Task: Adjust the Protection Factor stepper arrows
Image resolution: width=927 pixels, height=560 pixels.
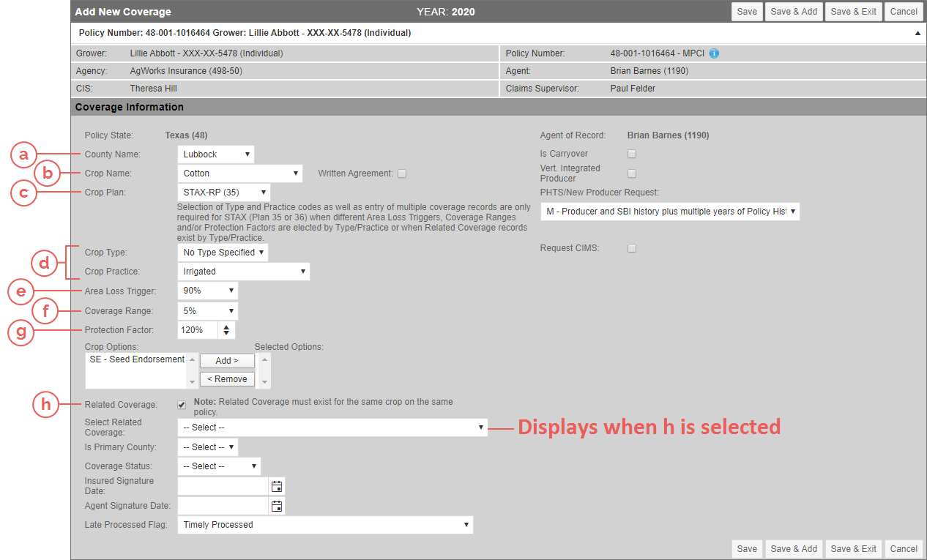Action: pyautogui.click(x=226, y=330)
